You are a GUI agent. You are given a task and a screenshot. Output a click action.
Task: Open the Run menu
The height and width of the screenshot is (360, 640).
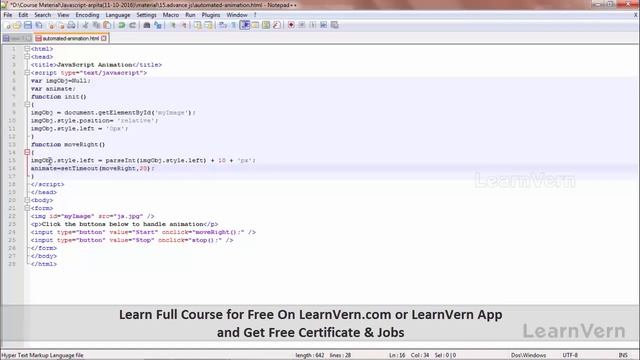(x=190, y=15)
